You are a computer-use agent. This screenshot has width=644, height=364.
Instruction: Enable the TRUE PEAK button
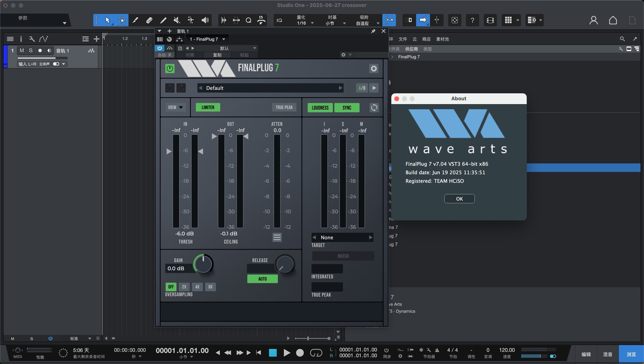point(284,107)
